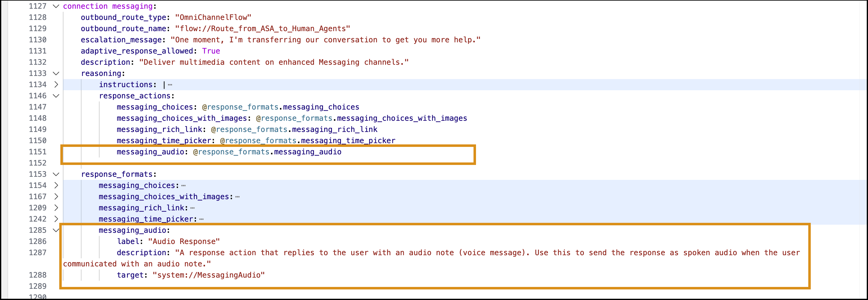Viewport: 868px width, 300px height.
Task: Click the ellipsis after messaging_rich_link
Action: click(x=192, y=208)
